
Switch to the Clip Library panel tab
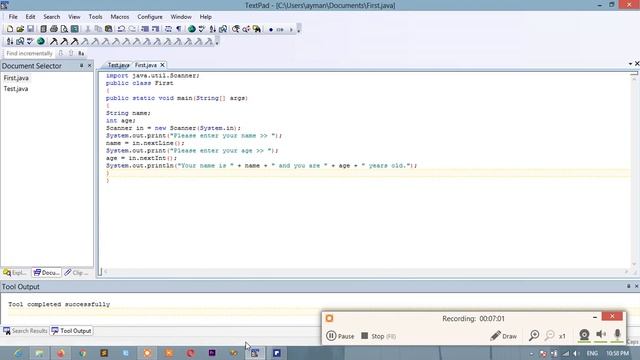(77, 272)
